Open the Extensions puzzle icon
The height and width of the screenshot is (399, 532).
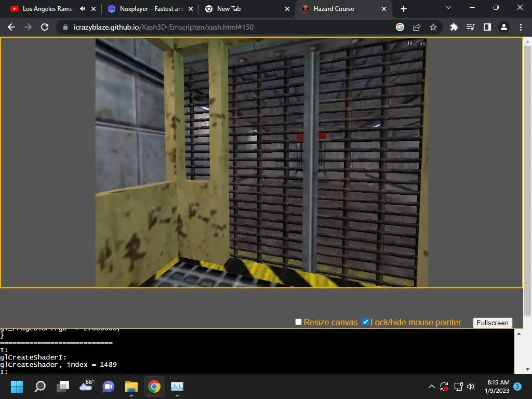point(454,27)
